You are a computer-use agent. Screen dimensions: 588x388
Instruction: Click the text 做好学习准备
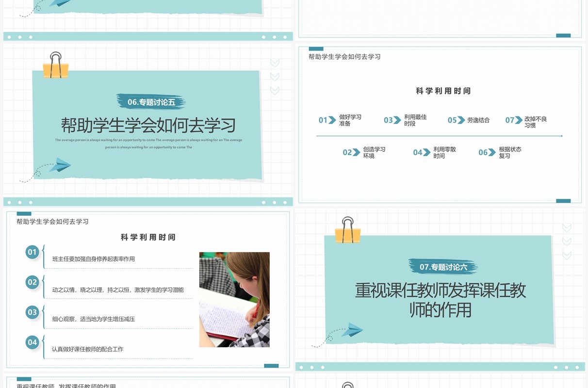[x=350, y=120]
